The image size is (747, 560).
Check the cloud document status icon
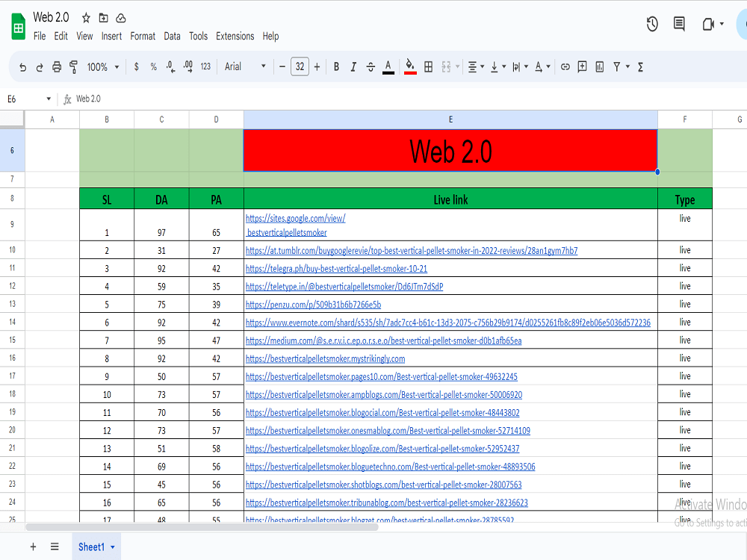pyautogui.click(x=121, y=18)
